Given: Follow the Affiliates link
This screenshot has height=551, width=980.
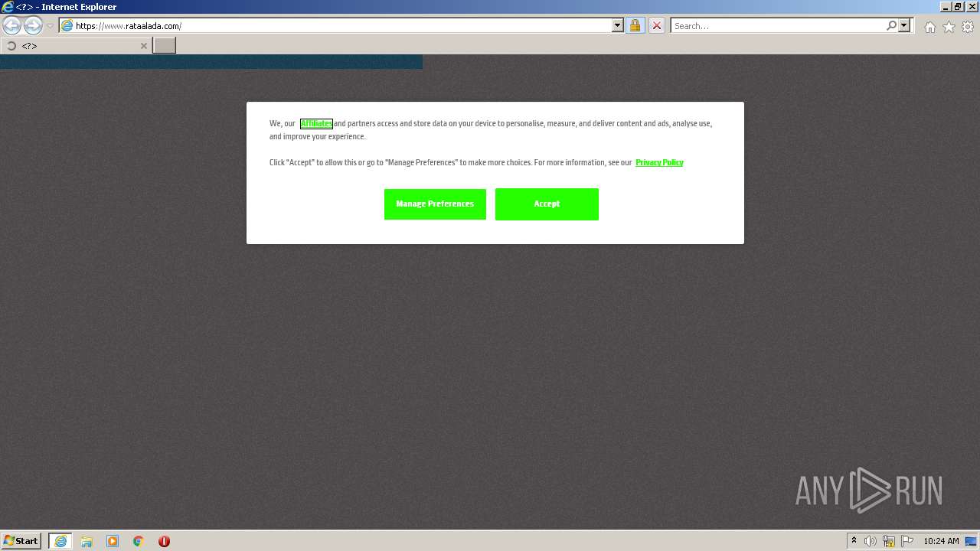Looking at the screenshot, I should pos(316,123).
